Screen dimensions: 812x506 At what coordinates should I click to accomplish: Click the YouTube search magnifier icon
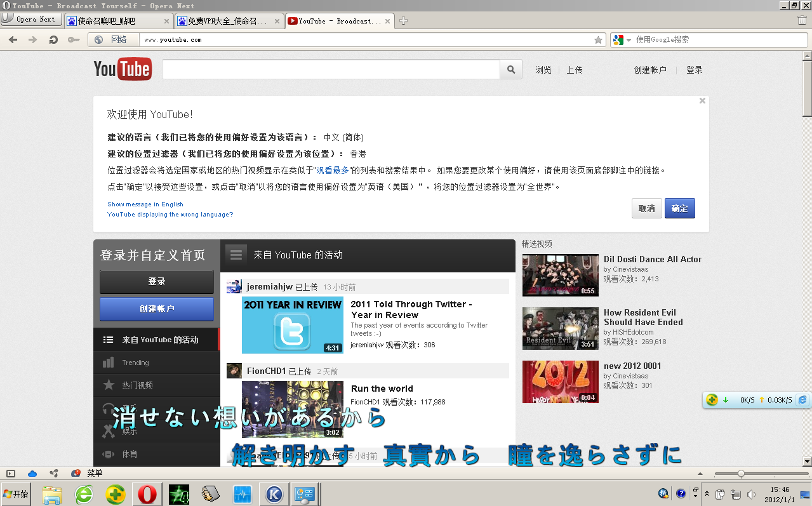pyautogui.click(x=510, y=69)
